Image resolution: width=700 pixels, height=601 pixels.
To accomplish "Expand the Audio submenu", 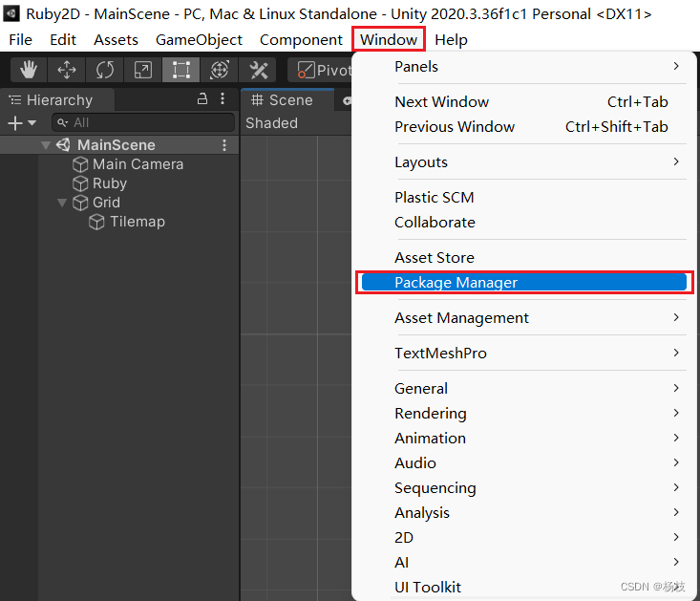I will pyautogui.click(x=523, y=463).
